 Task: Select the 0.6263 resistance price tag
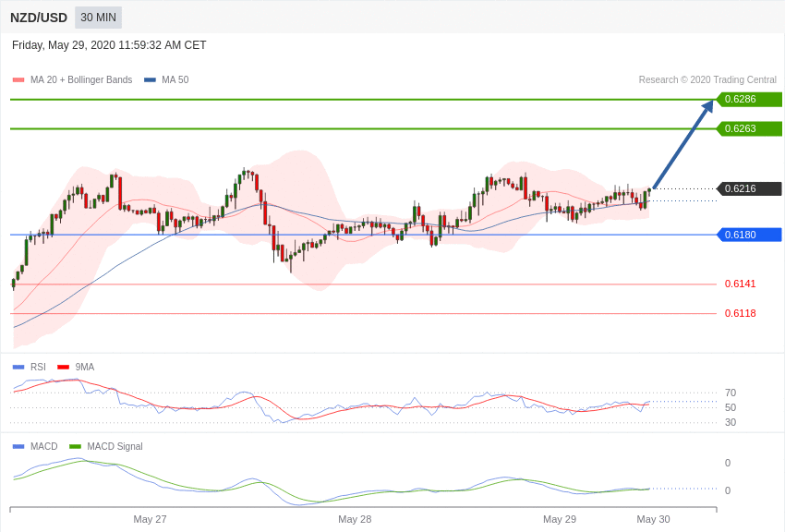(x=749, y=128)
